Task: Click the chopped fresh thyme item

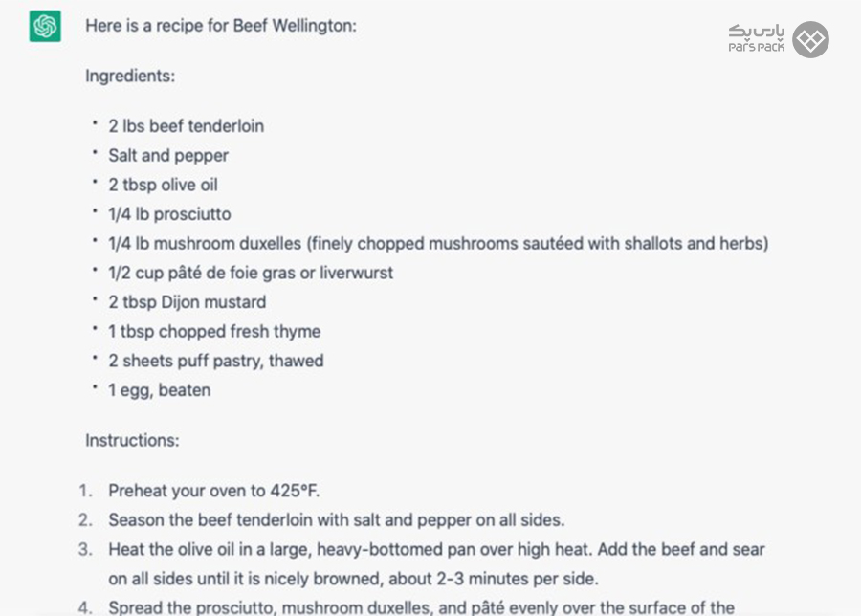Action: tap(214, 332)
